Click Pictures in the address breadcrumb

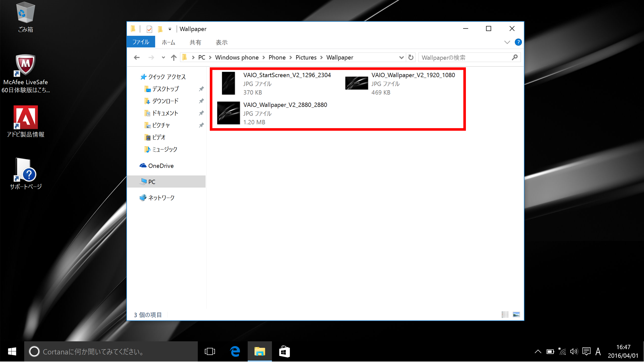(x=306, y=58)
